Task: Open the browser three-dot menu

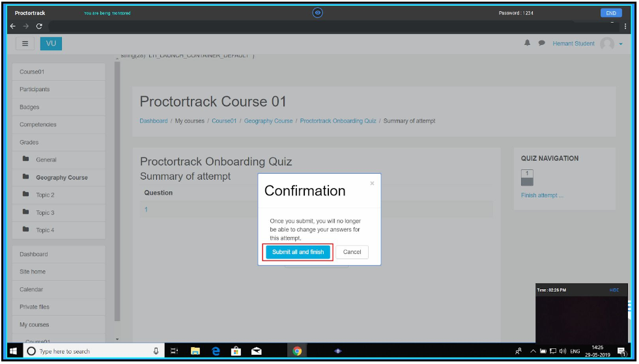Action: (x=625, y=27)
